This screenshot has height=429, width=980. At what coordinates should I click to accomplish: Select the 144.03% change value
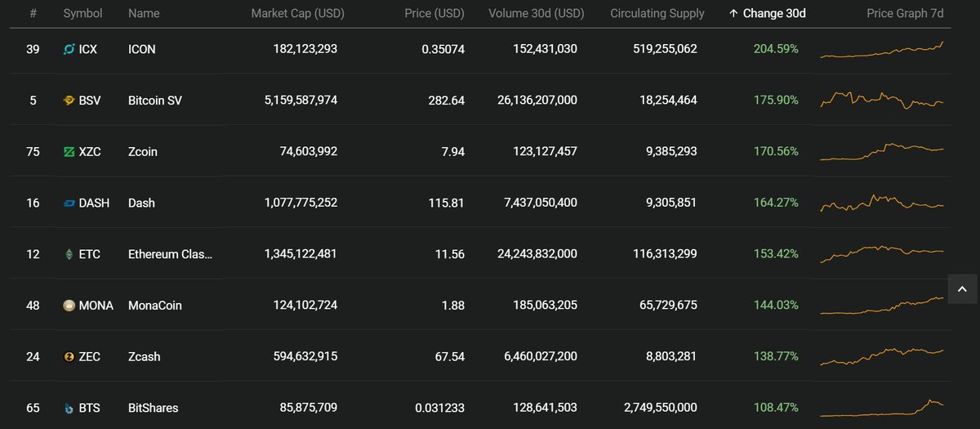coord(776,306)
